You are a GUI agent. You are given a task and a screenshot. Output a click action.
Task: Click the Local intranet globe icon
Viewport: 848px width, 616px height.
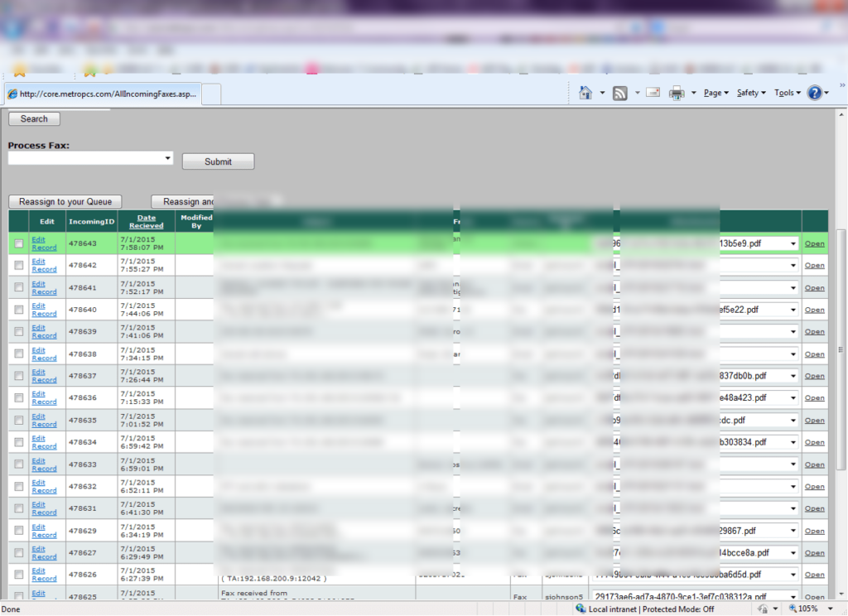581,609
